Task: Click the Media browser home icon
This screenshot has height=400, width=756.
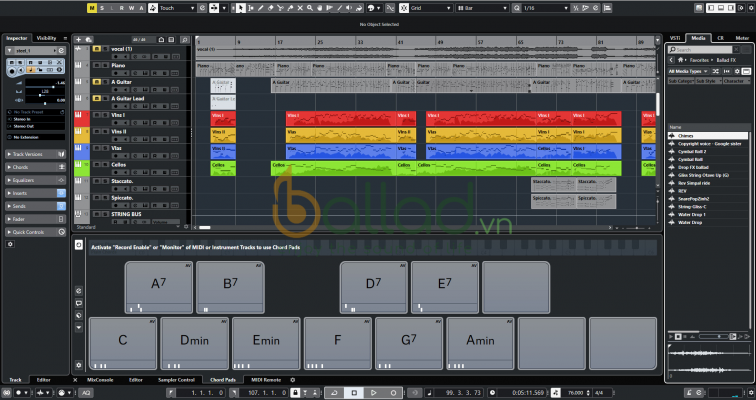Action: (680, 60)
